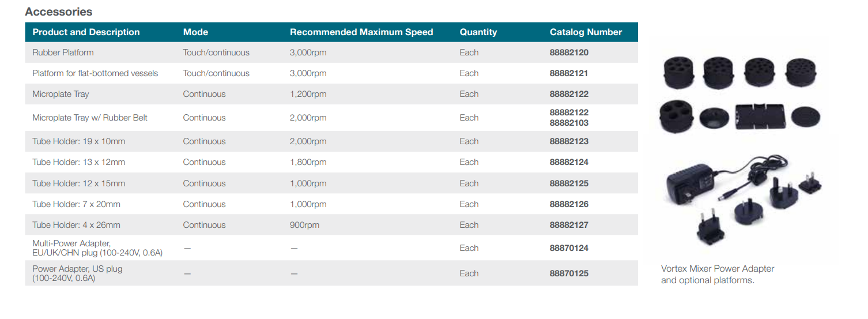
Task: Select the four-hole tube holder image
Action: click(676, 117)
